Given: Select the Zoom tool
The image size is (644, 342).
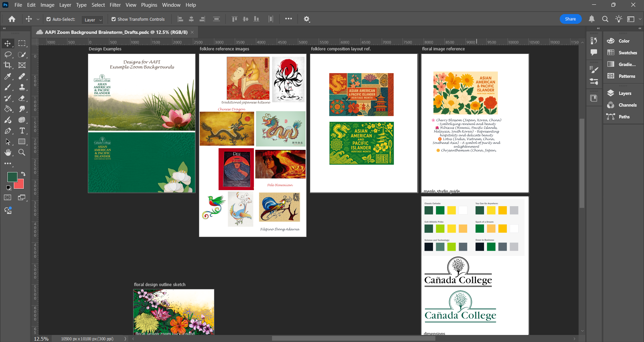Looking at the screenshot, I should [22, 153].
